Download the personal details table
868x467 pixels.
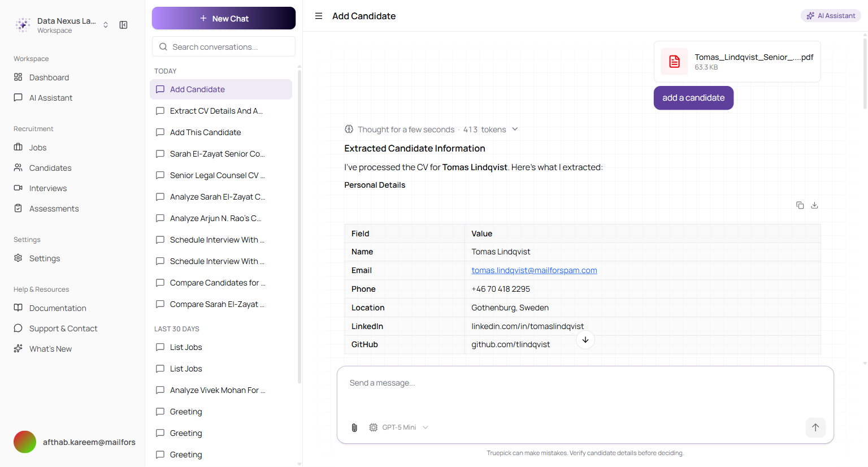pyautogui.click(x=814, y=205)
